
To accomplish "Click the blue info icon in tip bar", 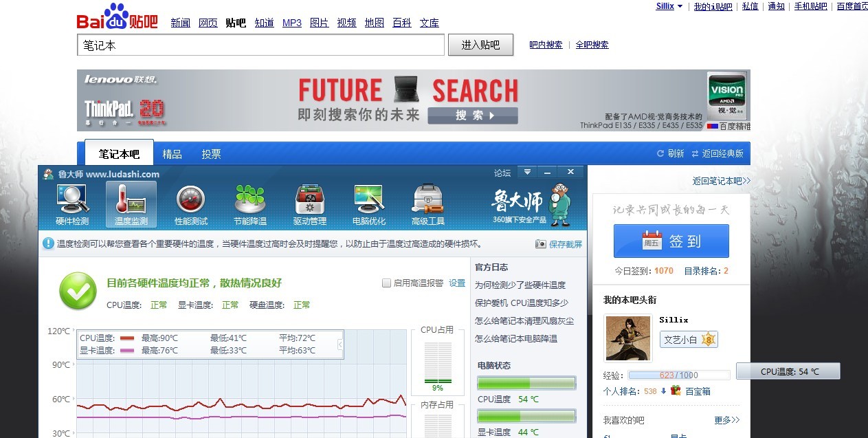I will 48,243.
